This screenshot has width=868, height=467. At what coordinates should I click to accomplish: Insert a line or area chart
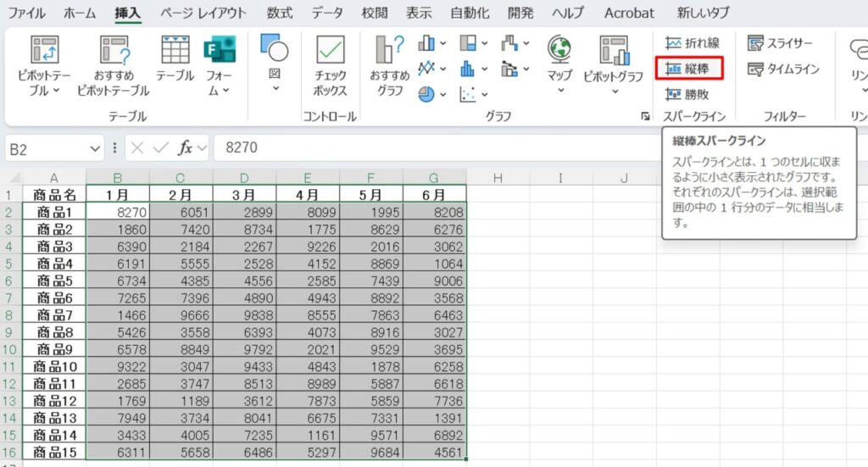(x=426, y=69)
